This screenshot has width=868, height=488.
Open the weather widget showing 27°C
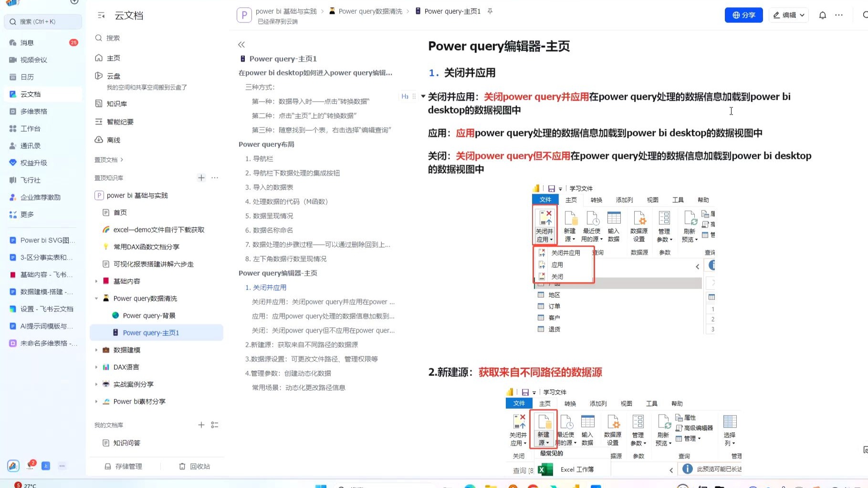[25, 485]
